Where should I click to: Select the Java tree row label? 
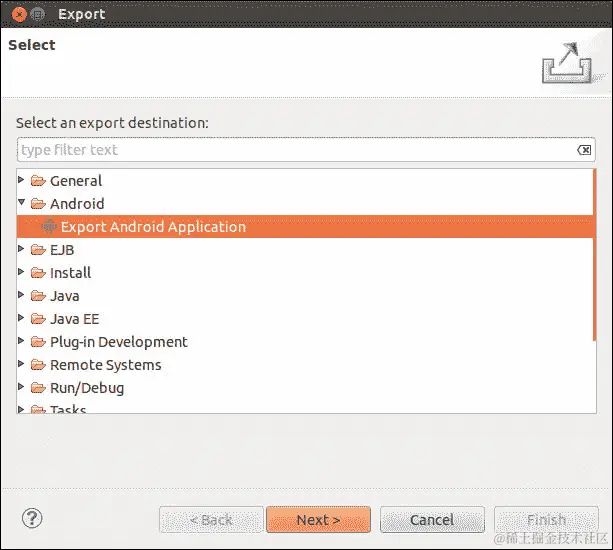point(65,296)
